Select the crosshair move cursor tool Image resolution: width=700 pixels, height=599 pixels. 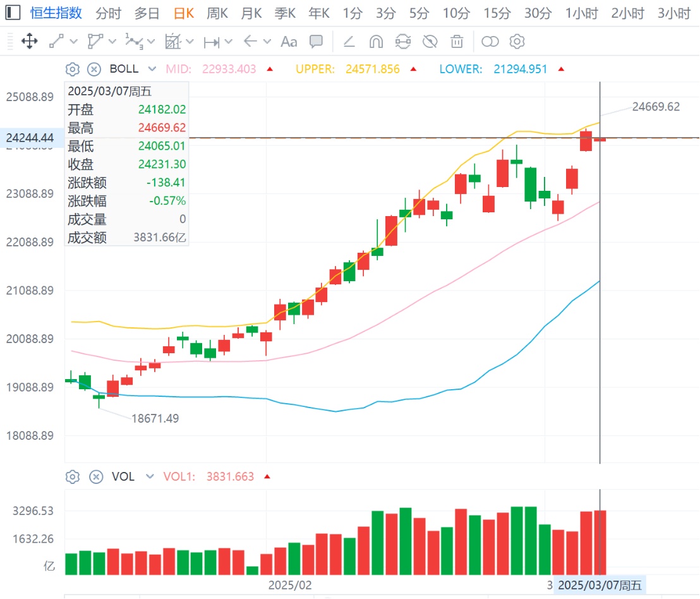(30, 42)
